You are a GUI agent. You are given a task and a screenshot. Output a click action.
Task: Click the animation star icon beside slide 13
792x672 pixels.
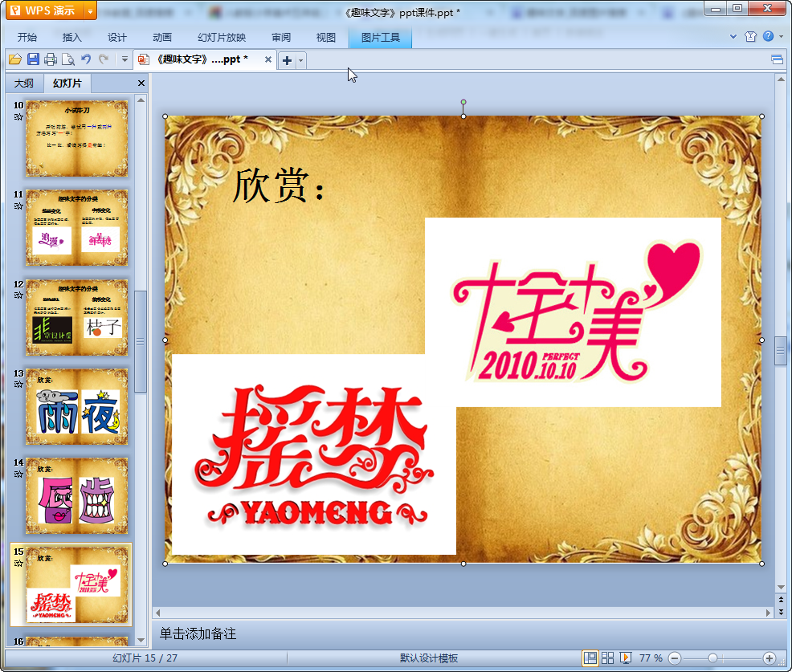[x=18, y=385]
